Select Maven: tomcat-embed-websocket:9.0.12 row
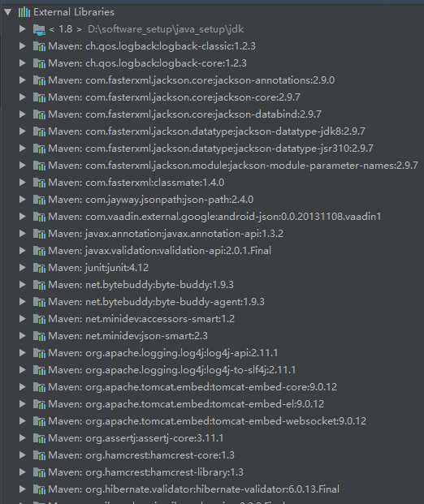 [x=207, y=421]
